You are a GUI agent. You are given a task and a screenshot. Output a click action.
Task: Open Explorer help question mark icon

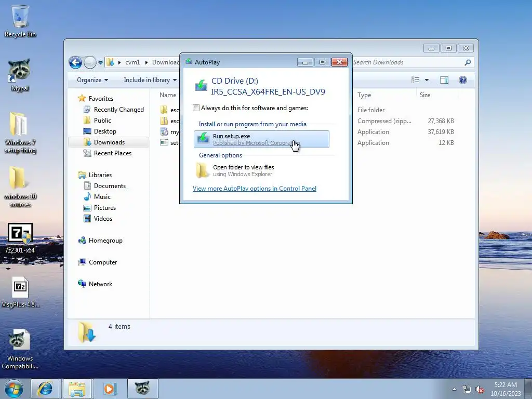pos(463,80)
